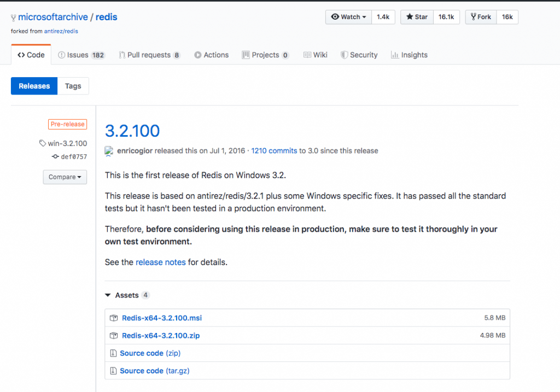Click the Issues count badge 182
Image resolution: width=560 pixels, height=392 pixels.
(98, 55)
